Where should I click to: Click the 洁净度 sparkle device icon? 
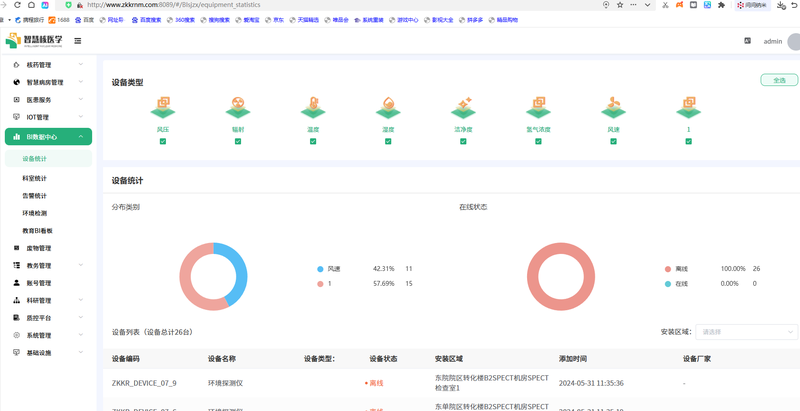463,108
